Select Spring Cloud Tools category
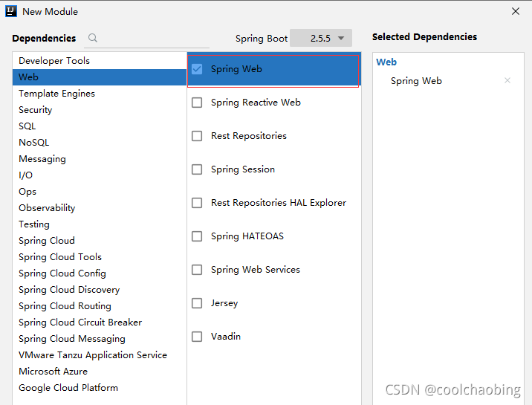Viewport: 532px width, 405px height. tap(100, 257)
